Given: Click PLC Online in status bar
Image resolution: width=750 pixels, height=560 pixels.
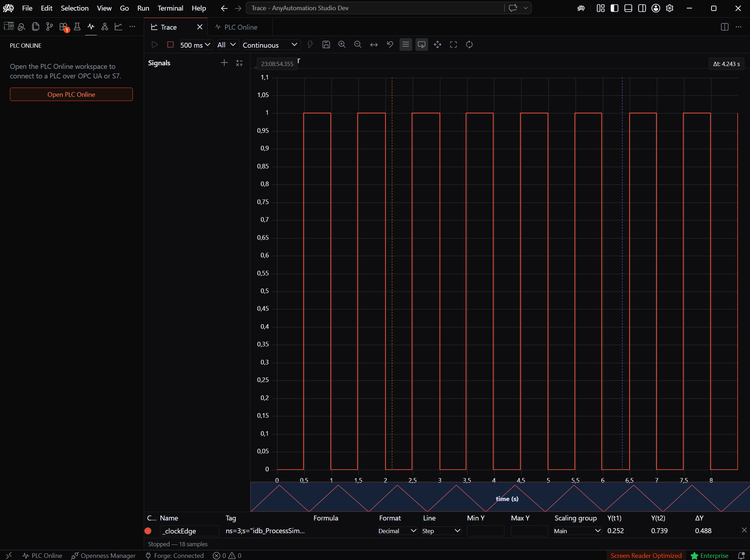Looking at the screenshot, I should click(42, 555).
